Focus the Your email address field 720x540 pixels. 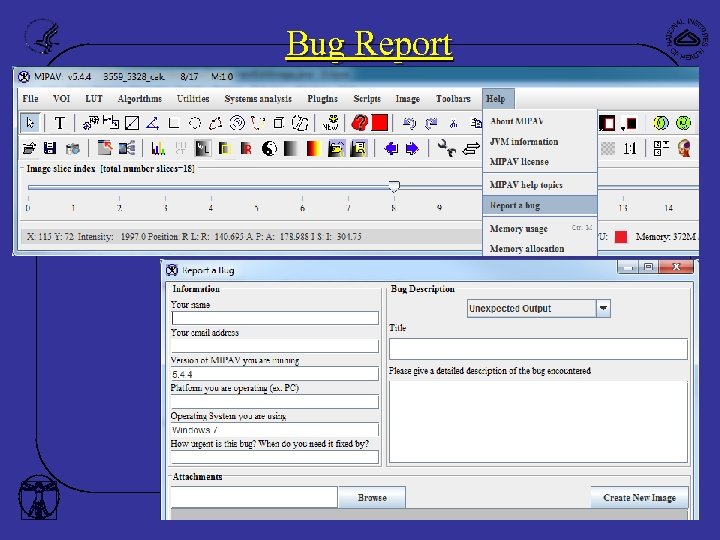click(x=275, y=346)
